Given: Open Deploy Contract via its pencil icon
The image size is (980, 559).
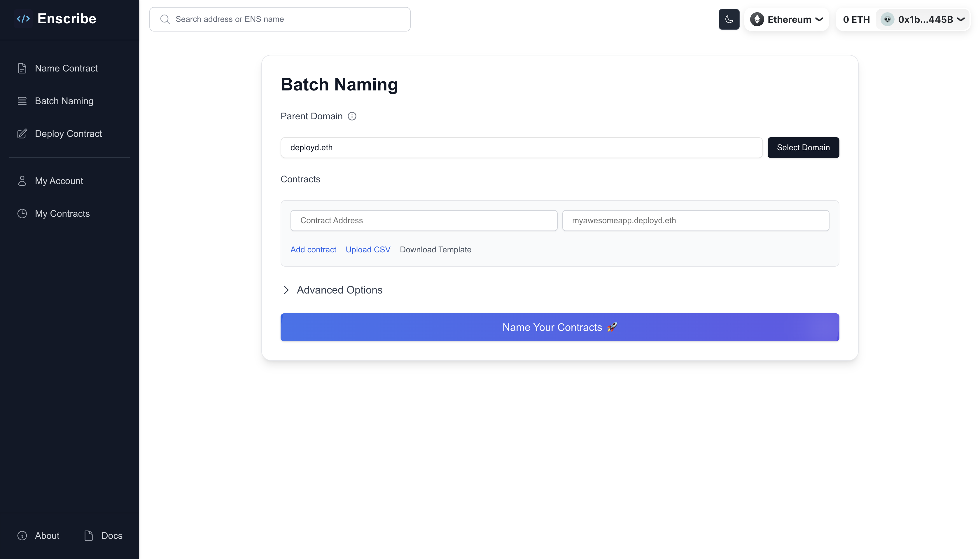Looking at the screenshot, I should (22, 133).
